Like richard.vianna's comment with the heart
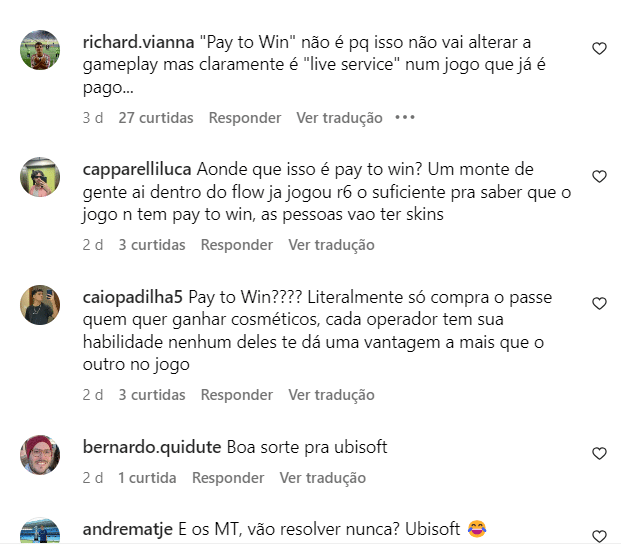The height and width of the screenshot is (548, 621). [599, 49]
